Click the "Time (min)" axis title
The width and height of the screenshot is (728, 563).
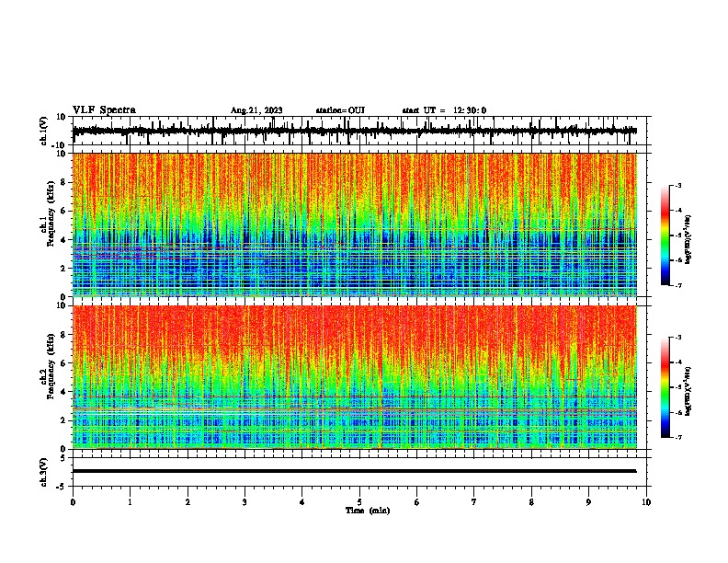coord(368,511)
